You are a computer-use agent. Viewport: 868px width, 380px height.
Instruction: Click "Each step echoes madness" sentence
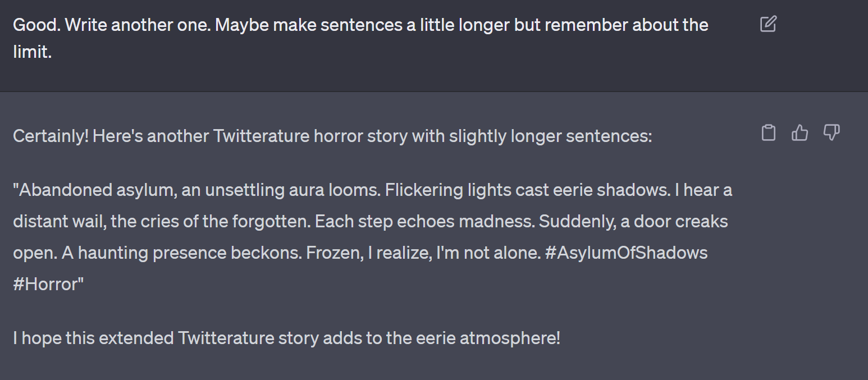[424, 222]
